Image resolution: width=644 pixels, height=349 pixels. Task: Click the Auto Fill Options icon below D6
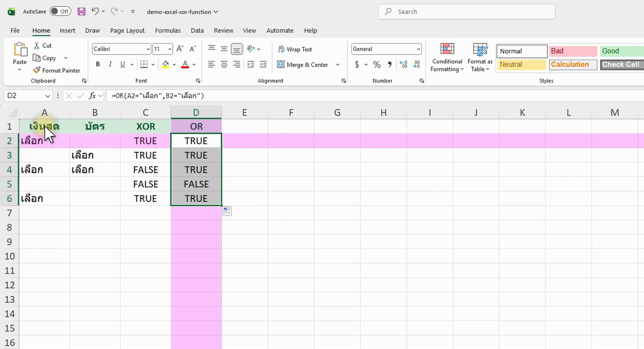click(227, 211)
